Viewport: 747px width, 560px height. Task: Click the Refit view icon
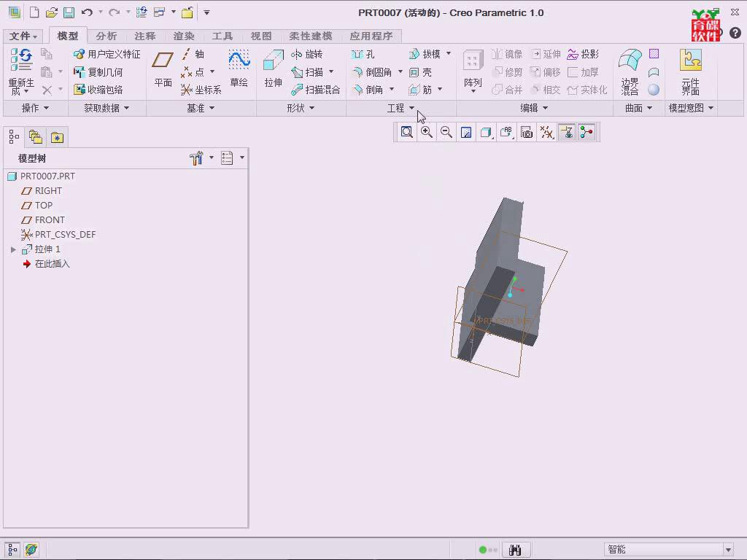[x=406, y=132]
